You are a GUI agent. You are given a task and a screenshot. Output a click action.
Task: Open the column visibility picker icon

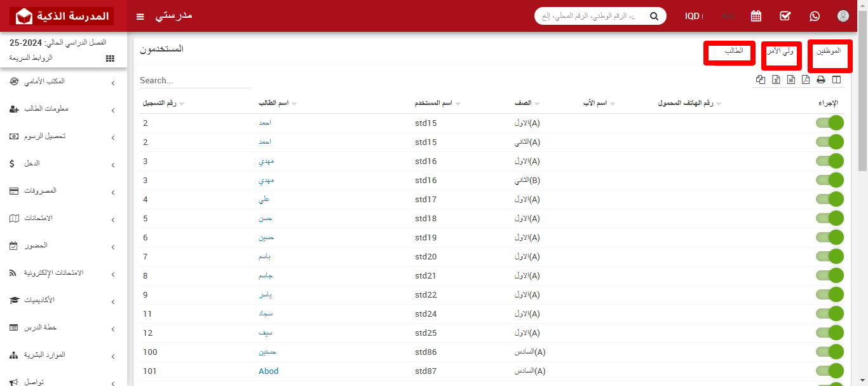click(836, 79)
